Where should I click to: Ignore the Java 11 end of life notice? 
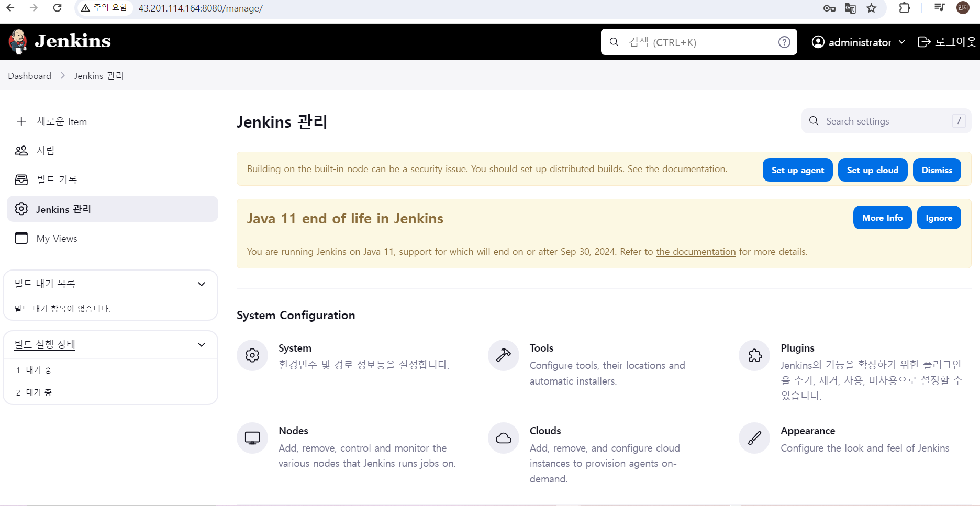coord(939,218)
